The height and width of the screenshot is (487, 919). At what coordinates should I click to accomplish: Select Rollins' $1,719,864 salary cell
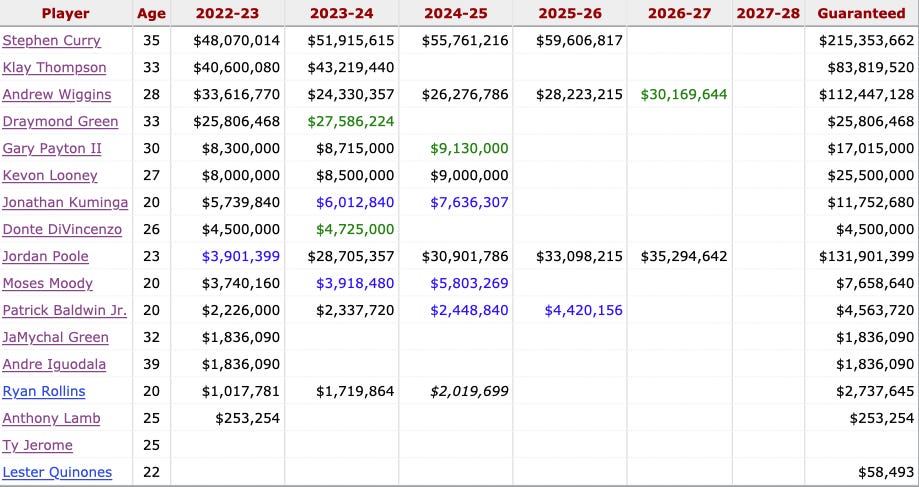(x=355, y=391)
